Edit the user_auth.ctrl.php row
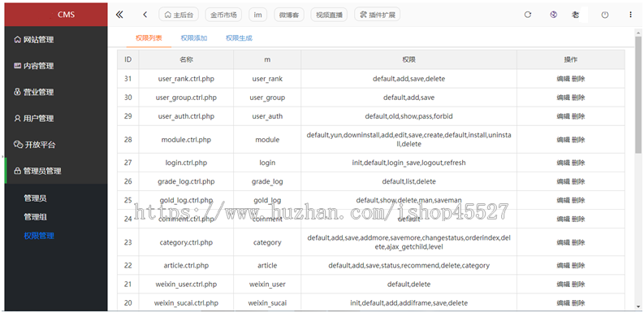Screen dimensions: 644x313 [x=563, y=116]
